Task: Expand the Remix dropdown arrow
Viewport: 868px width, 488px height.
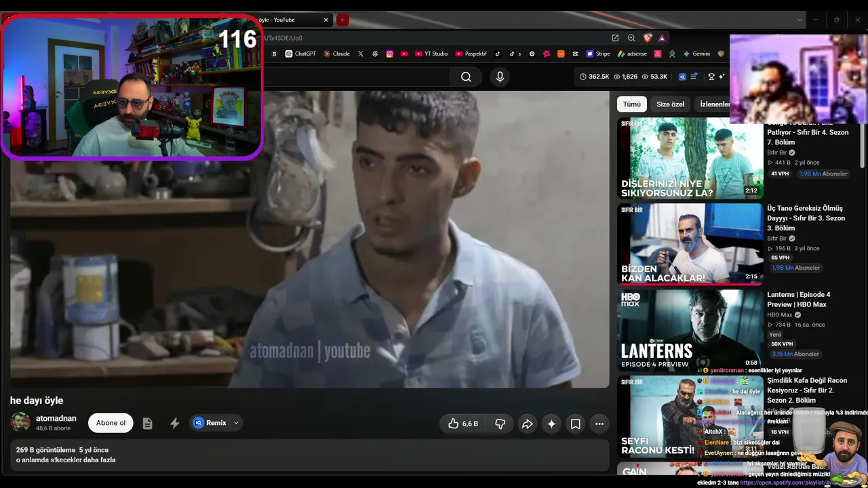Action: tap(236, 423)
